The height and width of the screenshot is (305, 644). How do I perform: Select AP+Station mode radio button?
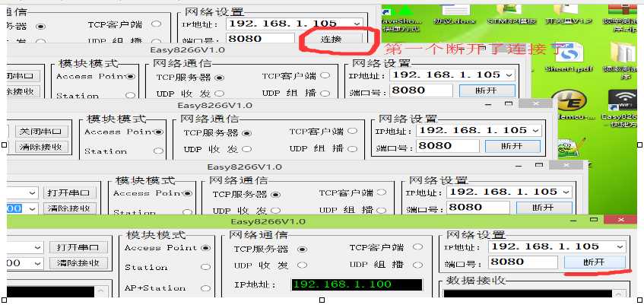tap(205, 288)
